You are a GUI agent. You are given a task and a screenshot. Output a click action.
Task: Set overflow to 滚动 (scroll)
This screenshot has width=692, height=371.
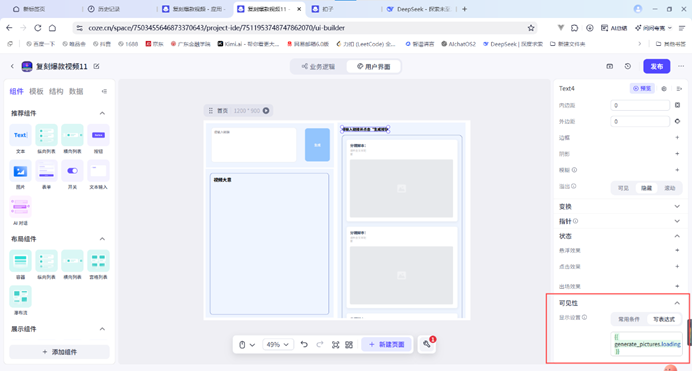670,188
